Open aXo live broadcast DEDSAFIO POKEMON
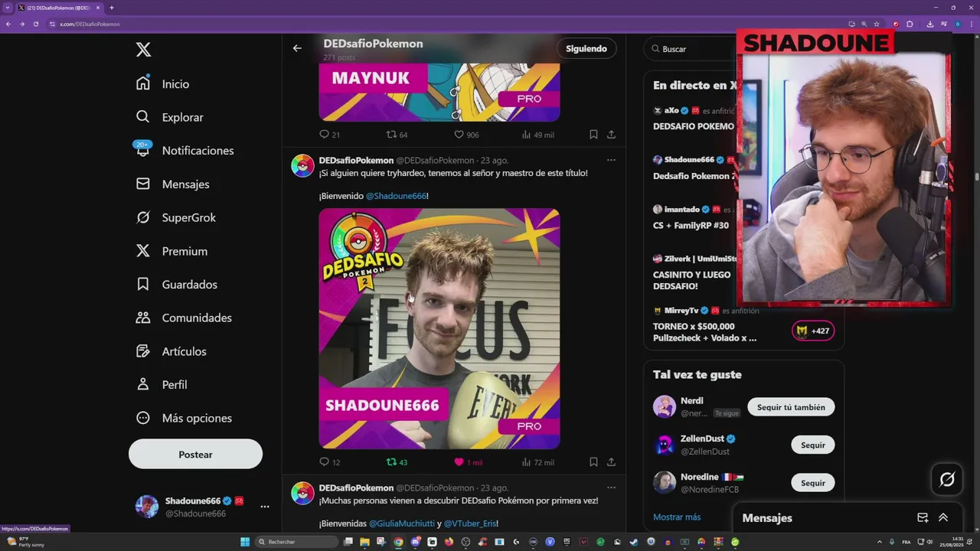The width and height of the screenshot is (980, 551). coord(693,118)
